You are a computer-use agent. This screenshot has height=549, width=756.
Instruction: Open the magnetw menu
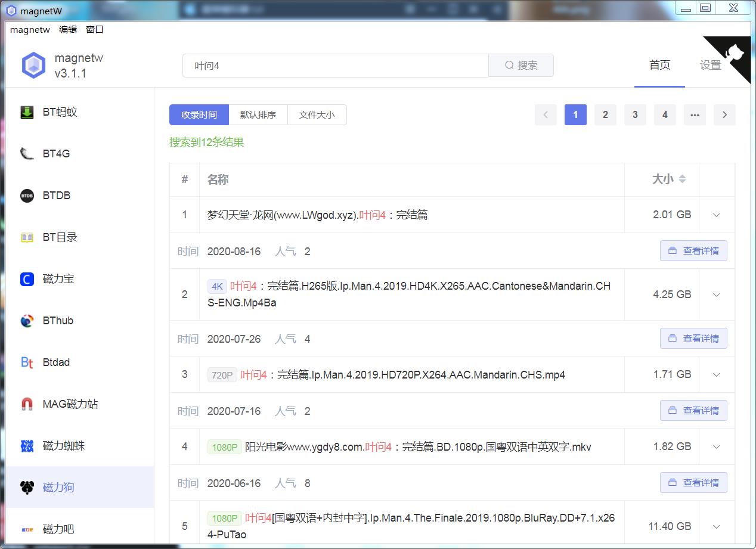pyautogui.click(x=30, y=29)
